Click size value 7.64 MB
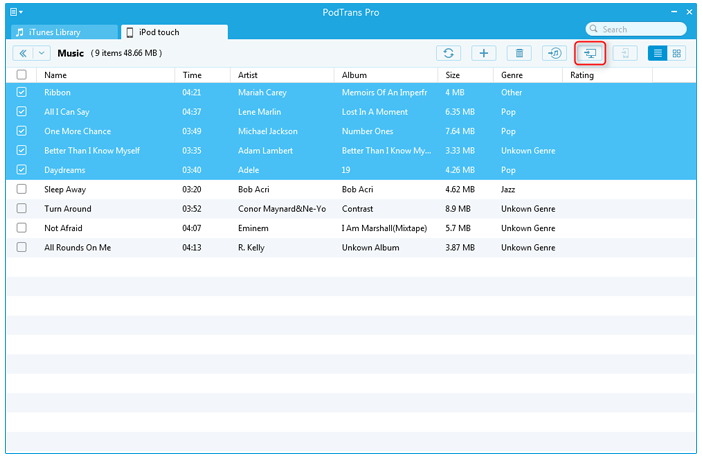 [460, 131]
